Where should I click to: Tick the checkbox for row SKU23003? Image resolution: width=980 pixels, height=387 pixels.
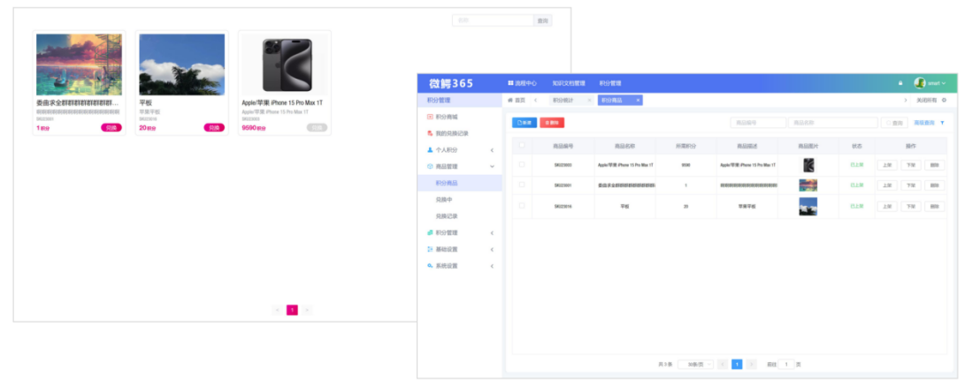pyautogui.click(x=522, y=164)
